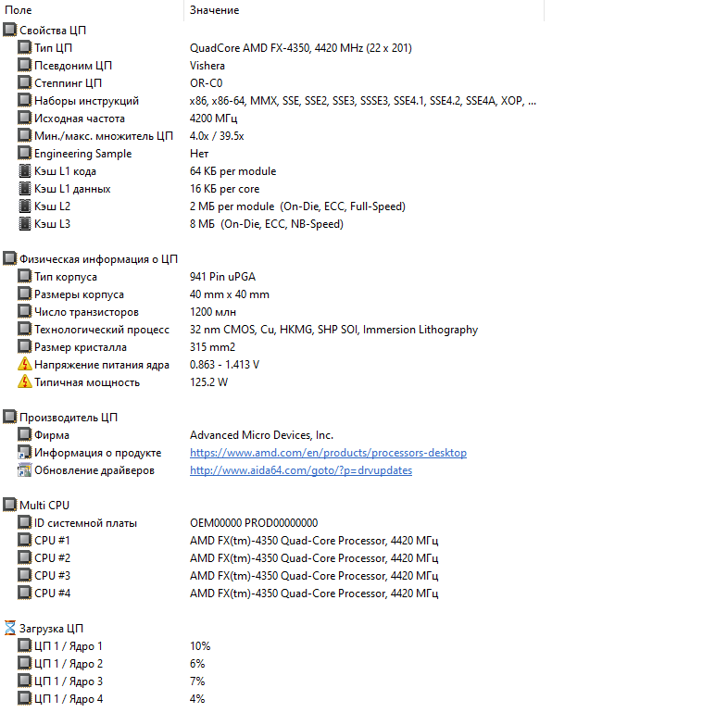
Task: Select the 4200 МГц value
Action: (214, 119)
